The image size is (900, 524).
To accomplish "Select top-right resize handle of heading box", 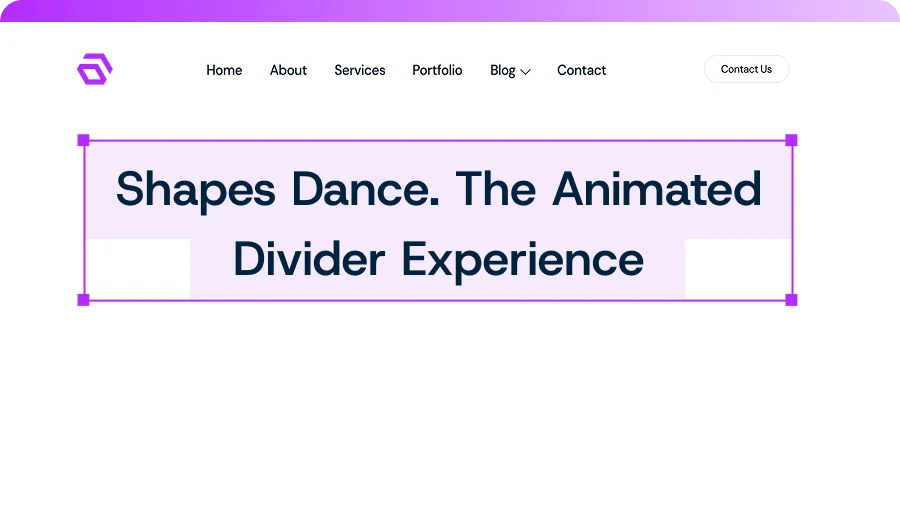I will pos(791,141).
